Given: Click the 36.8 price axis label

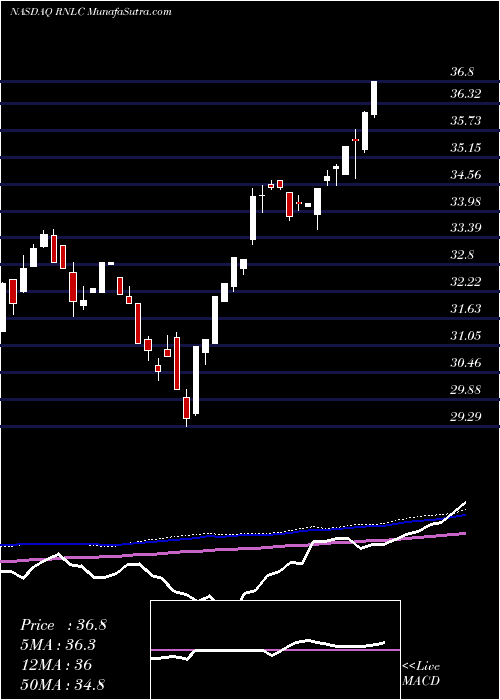Looking at the screenshot, I should point(462,72).
